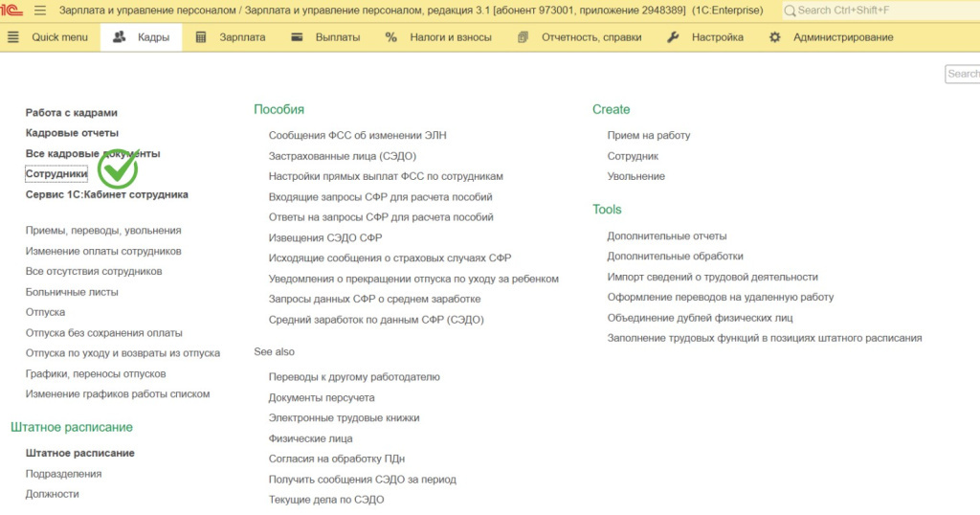
Task: Open Подразделения
Action: pyautogui.click(x=63, y=474)
